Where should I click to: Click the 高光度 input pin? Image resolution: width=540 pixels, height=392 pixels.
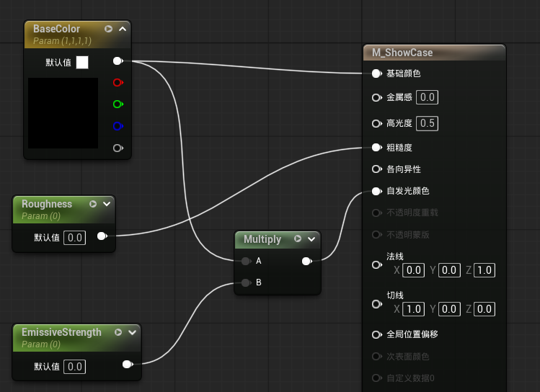coord(377,123)
